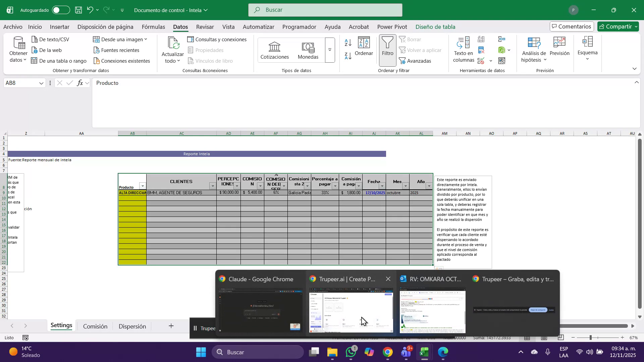Open the Producto column filter dropdown

tap(143, 186)
